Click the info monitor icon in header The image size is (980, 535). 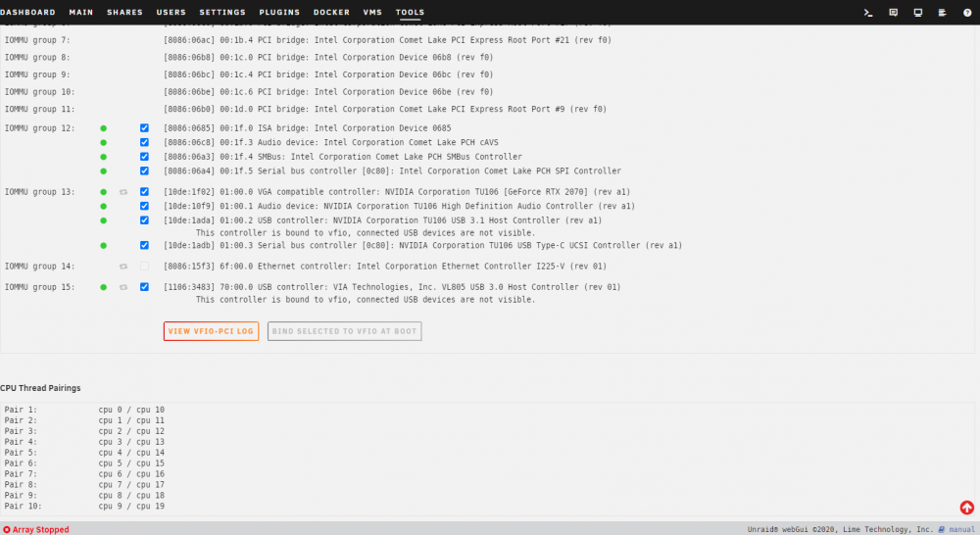917,13
